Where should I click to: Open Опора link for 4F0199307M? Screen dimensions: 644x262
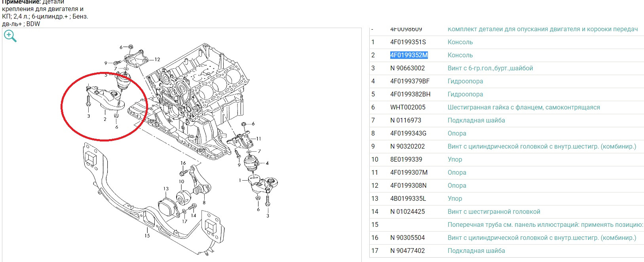(x=457, y=173)
